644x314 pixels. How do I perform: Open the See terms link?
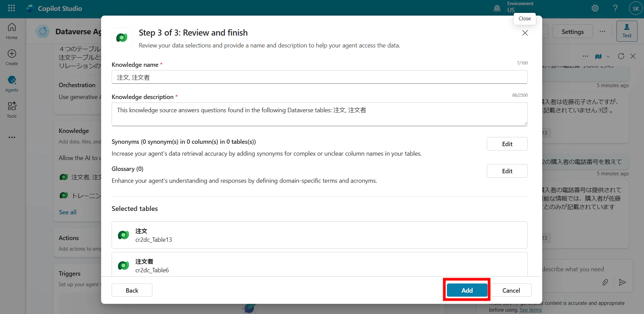[531, 310]
